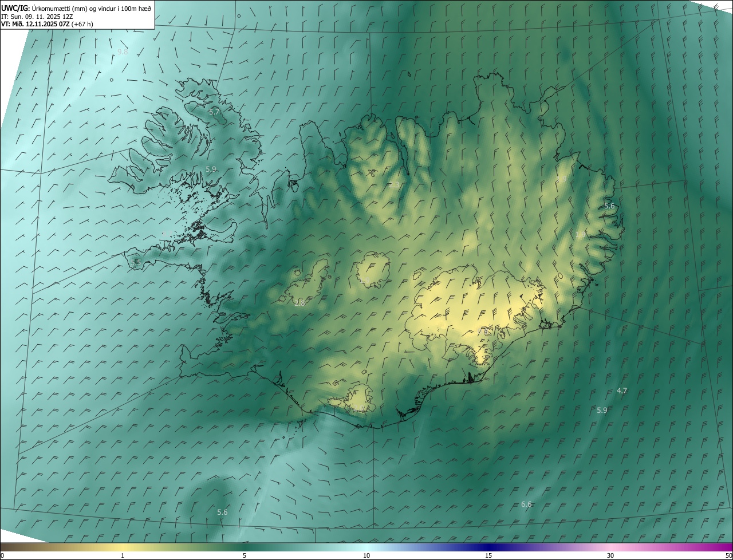Click the brown start of the colorbar
This screenshot has height=560, width=733.
[x=11, y=547]
